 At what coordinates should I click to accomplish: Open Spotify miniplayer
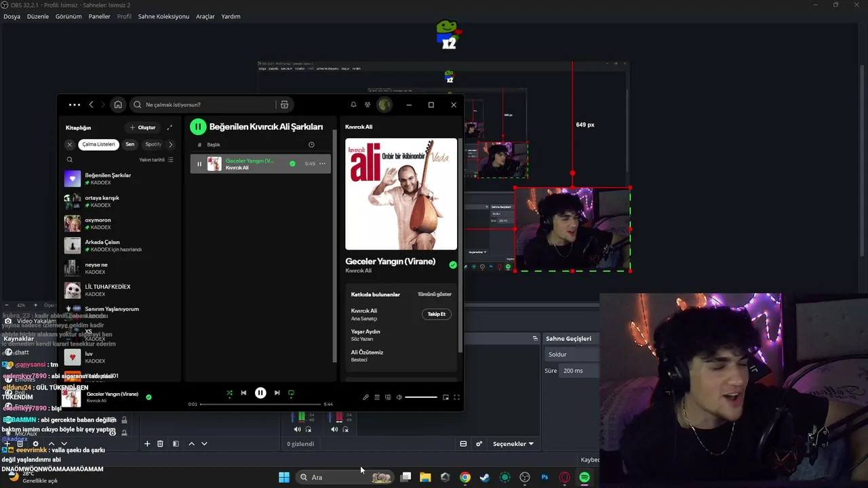point(446,397)
